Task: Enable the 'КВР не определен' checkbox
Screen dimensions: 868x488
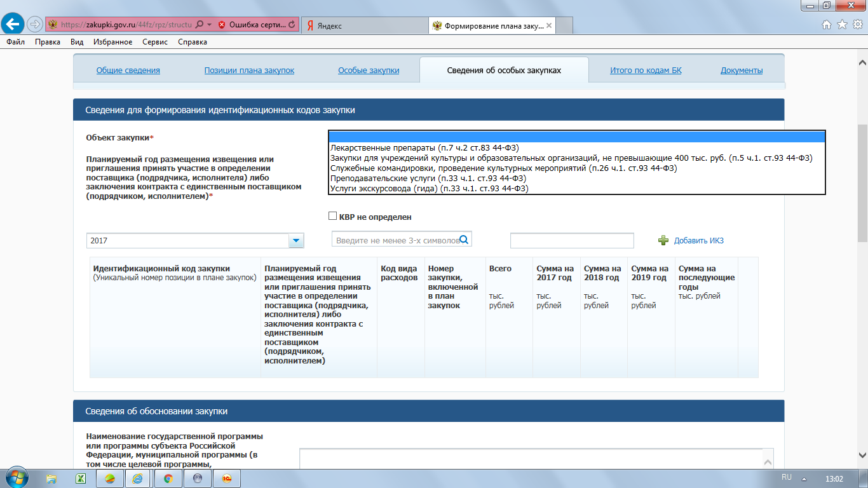Action: 332,216
